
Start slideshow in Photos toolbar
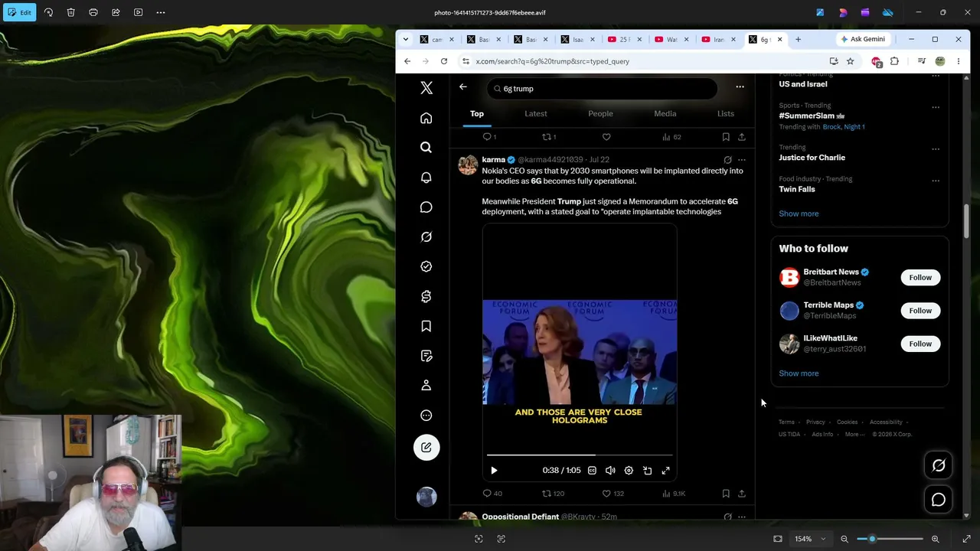pos(138,12)
